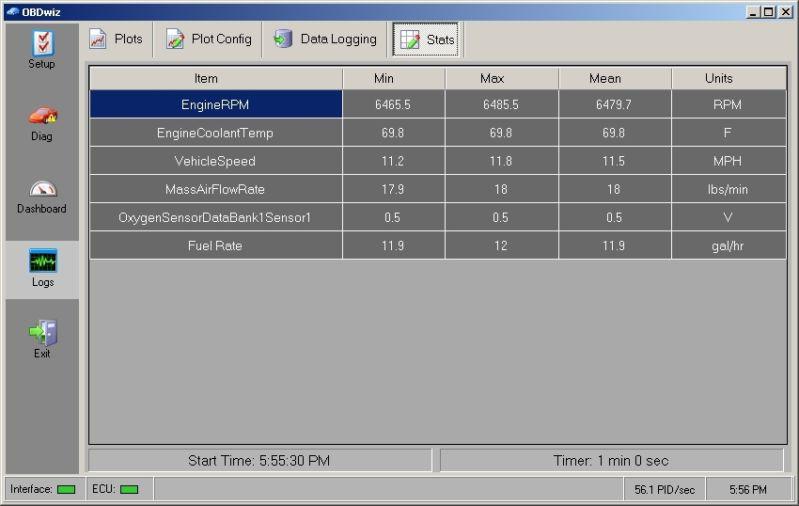Click the OBDwiz title bar app icon
799x506 pixels.
click(x=11, y=11)
